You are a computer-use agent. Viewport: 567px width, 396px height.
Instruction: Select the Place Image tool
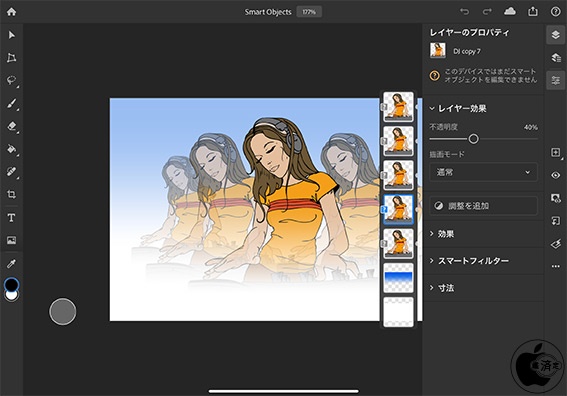11,240
